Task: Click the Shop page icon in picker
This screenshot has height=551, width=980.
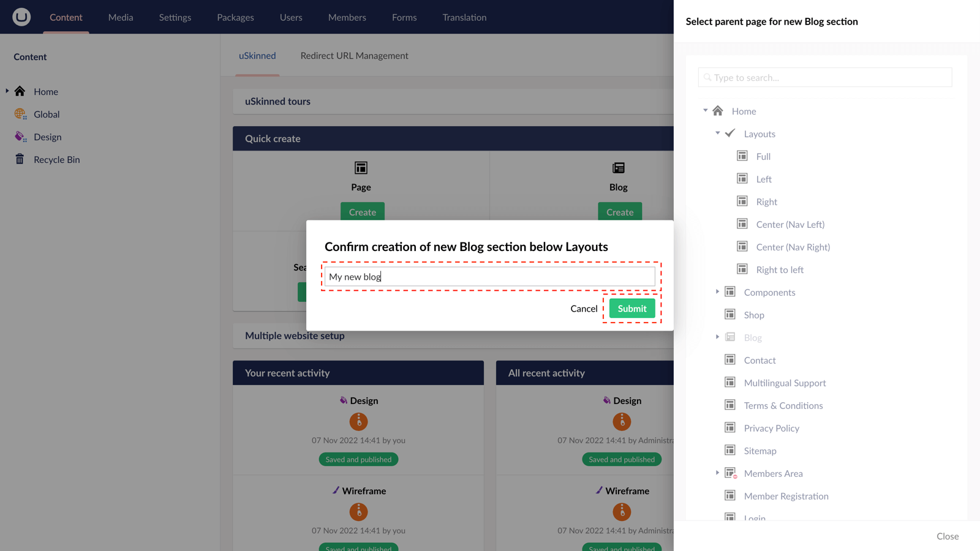Action: pyautogui.click(x=729, y=315)
